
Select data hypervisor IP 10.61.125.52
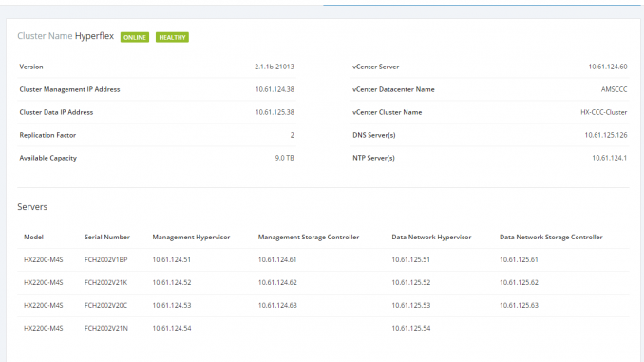pyautogui.click(x=410, y=283)
